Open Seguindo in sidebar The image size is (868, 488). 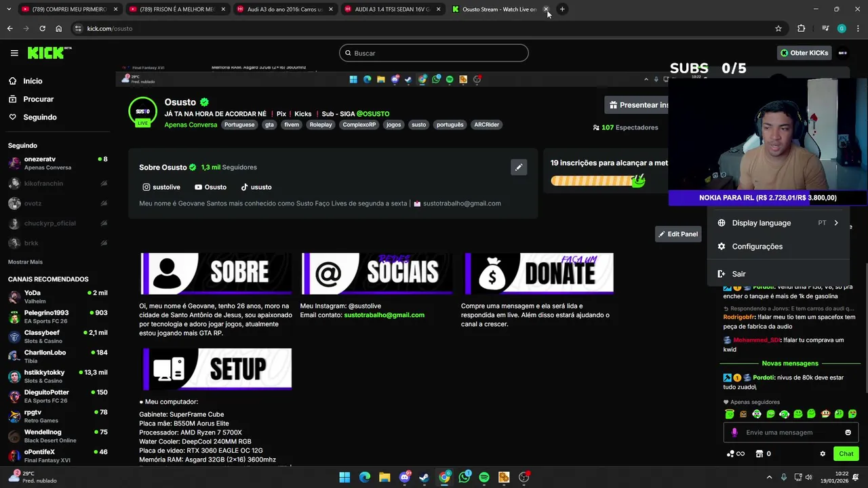pyautogui.click(x=40, y=117)
